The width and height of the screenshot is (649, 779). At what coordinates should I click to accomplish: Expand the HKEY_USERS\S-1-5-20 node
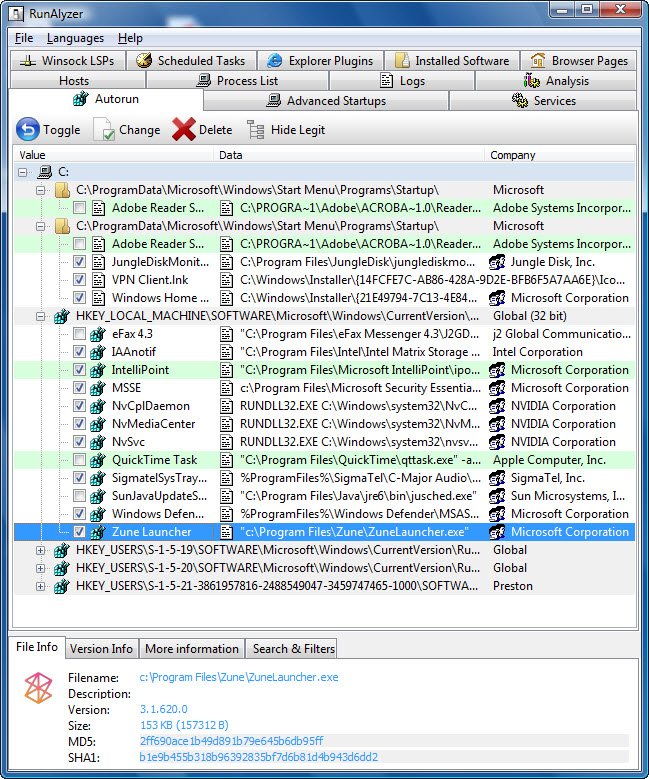pos(41,568)
